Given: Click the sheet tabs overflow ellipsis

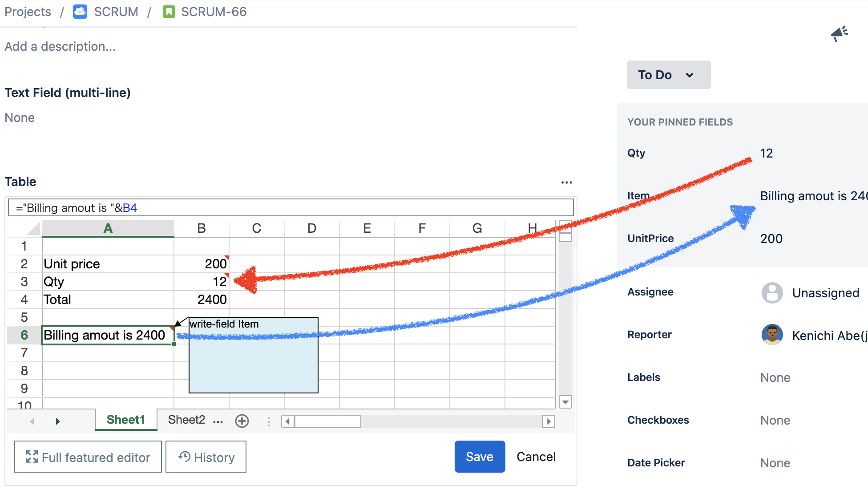Looking at the screenshot, I should click(218, 421).
